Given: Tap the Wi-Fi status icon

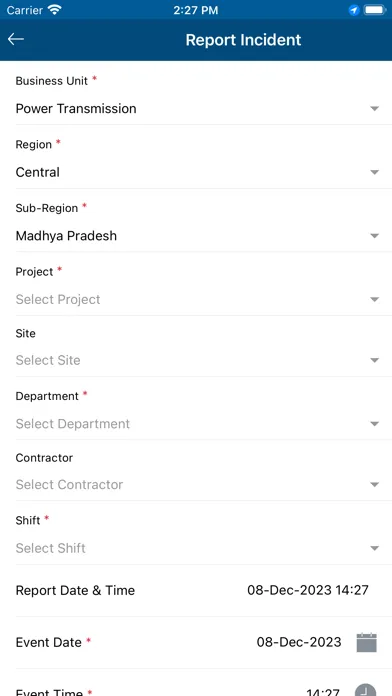Looking at the screenshot, I should pyautogui.click(x=55, y=10).
